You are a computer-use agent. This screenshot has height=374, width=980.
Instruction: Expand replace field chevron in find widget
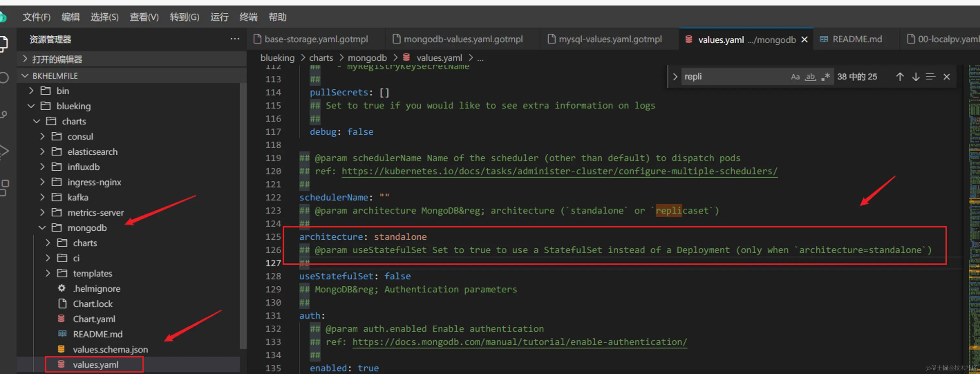(675, 77)
